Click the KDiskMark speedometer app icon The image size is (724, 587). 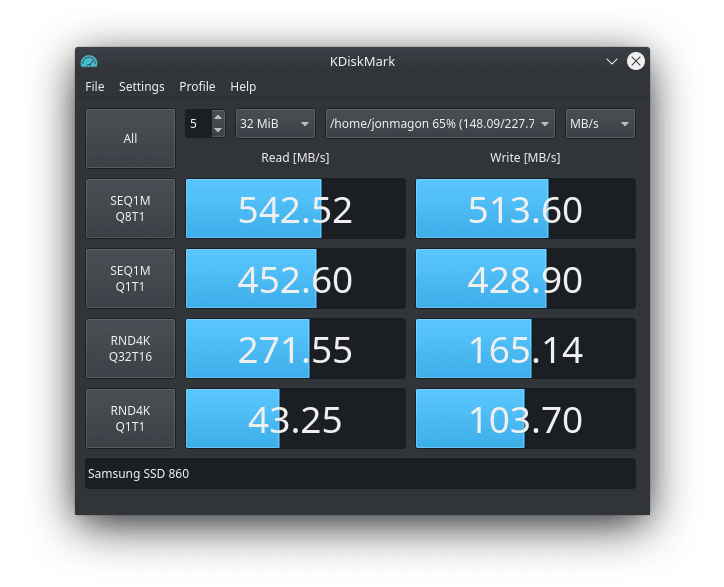click(89, 61)
